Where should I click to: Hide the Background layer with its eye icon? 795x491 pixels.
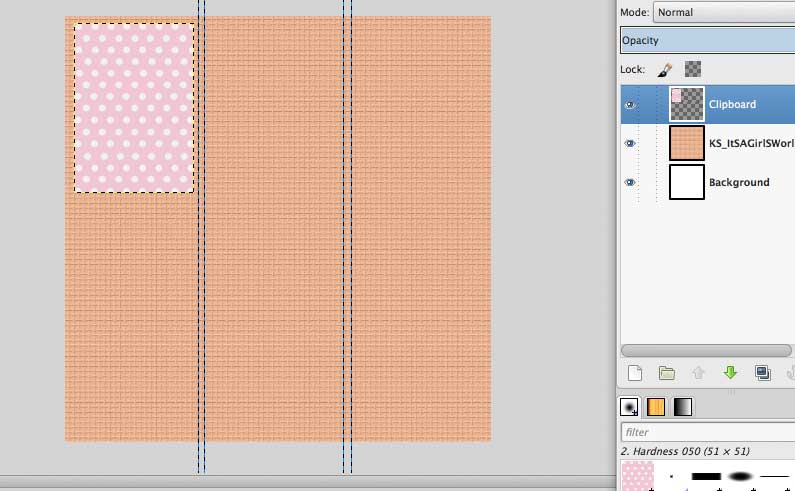[x=630, y=182]
